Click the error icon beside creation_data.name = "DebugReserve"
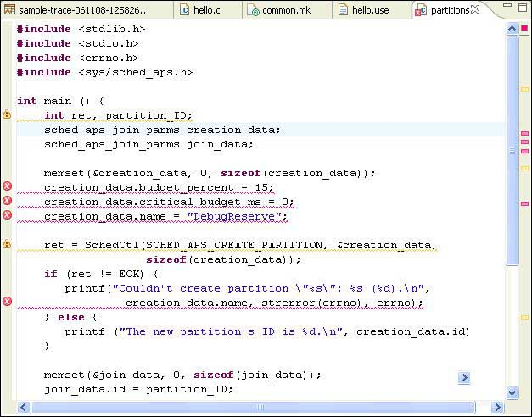The height and width of the screenshot is (417, 532). (x=7, y=215)
